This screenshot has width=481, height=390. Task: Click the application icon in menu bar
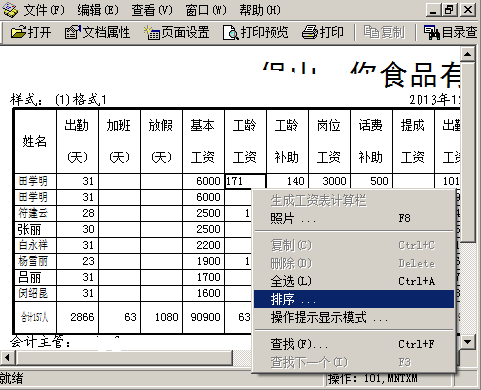pos(10,10)
